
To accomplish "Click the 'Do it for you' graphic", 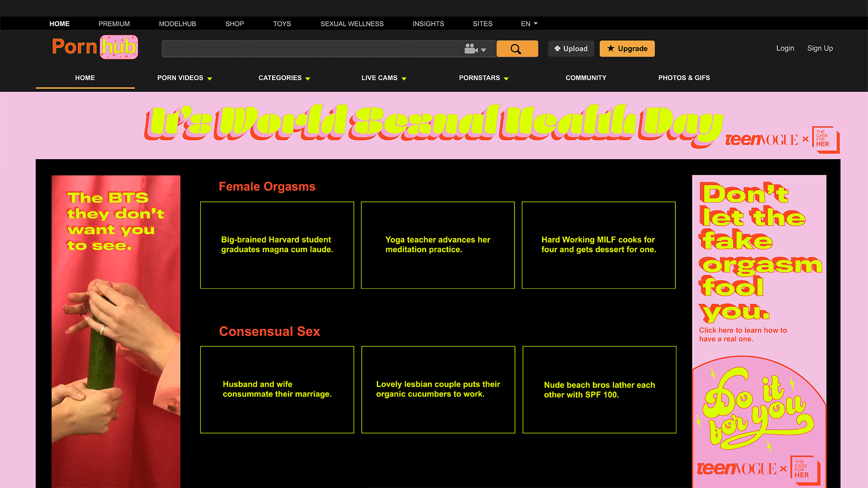I will [756, 409].
